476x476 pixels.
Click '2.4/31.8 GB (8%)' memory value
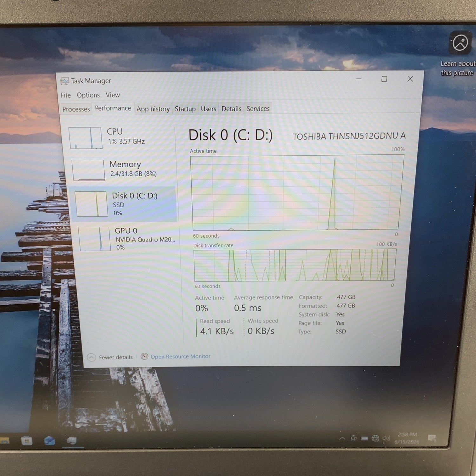pyautogui.click(x=133, y=174)
